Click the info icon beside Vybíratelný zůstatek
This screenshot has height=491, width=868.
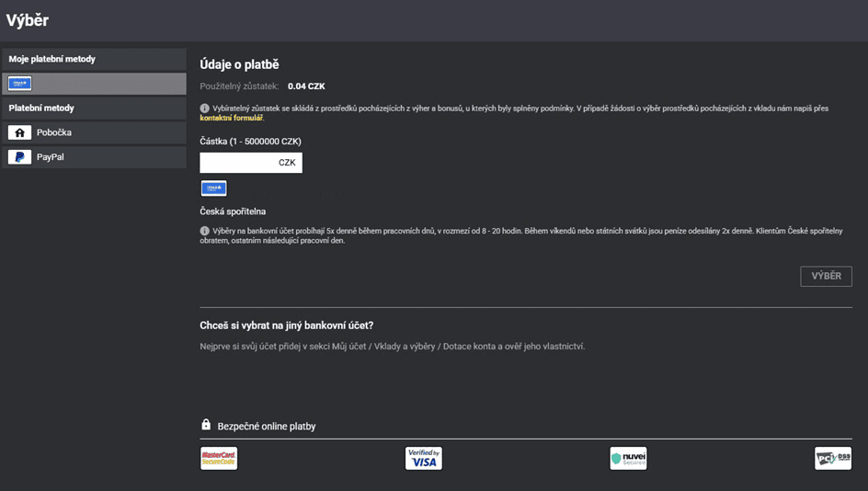tap(204, 108)
